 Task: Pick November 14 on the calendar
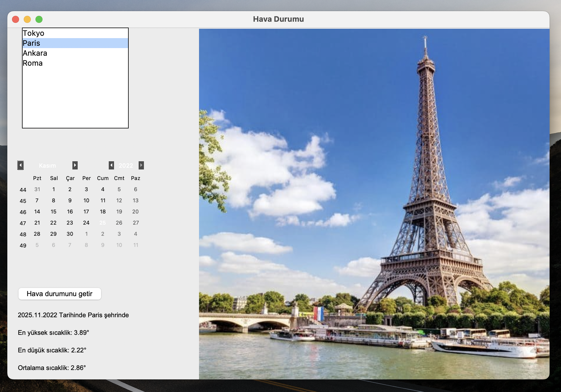37,212
